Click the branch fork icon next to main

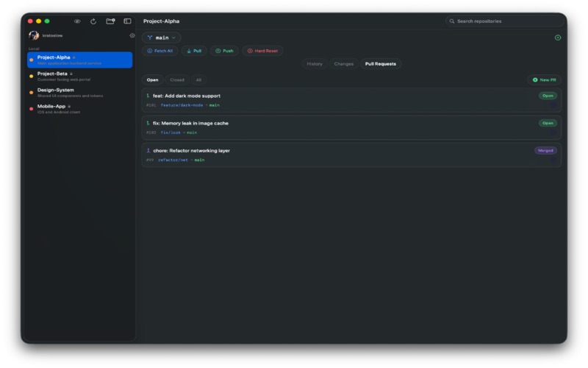coord(150,38)
